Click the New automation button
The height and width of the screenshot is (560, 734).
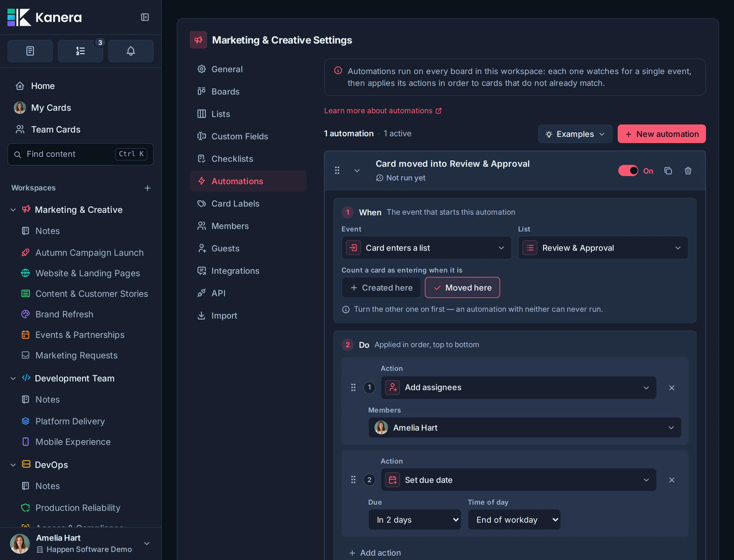click(x=661, y=134)
